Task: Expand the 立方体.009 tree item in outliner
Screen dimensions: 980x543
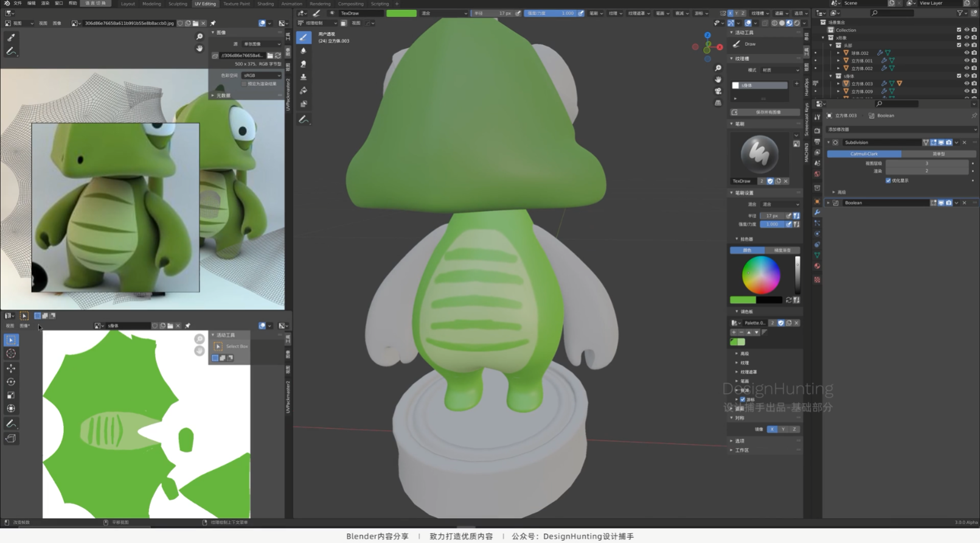Action: click(838, 91)
